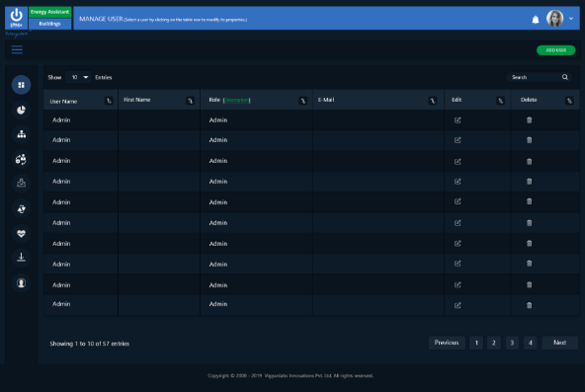Sort using the Edit column arrows
Viewport: 585px width, 392px height.
tap(500, 101)
